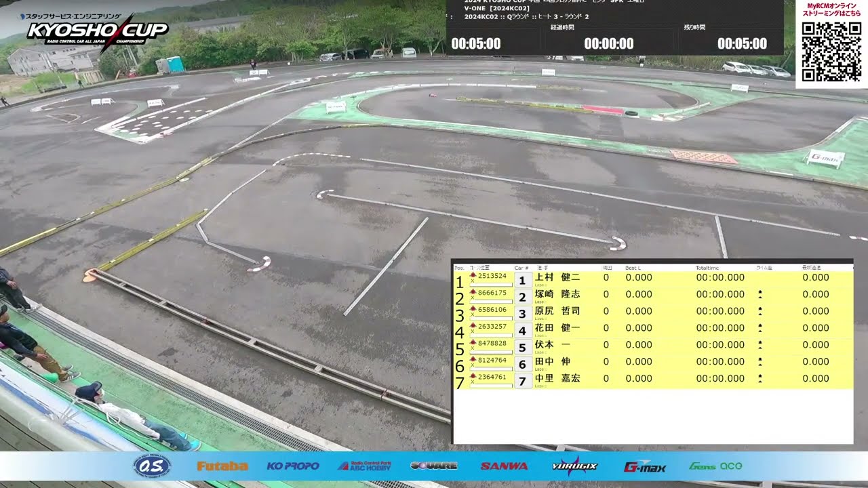Click red transponder icon beside 8666175
Image resolution: width=868 pixels, height=488 pixels.
pyautogui.click(x=473, y=292)
